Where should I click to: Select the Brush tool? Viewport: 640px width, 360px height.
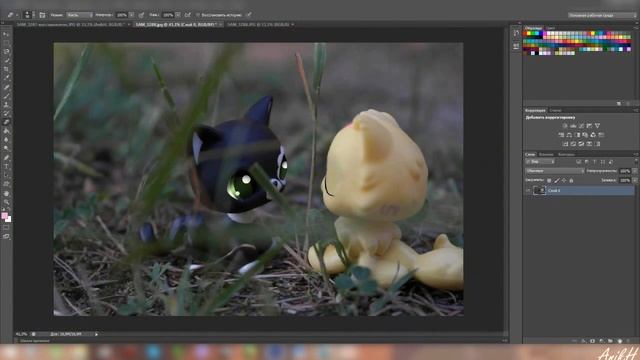pos(6,96)
